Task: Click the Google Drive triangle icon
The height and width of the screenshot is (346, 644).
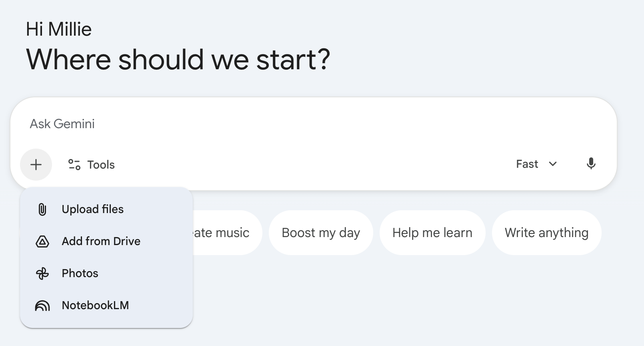Action: [x=42, y=241]
